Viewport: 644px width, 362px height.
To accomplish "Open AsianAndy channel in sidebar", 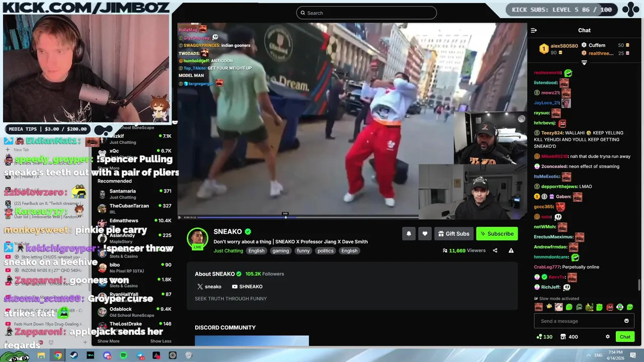I will click(x=135, y=238).
